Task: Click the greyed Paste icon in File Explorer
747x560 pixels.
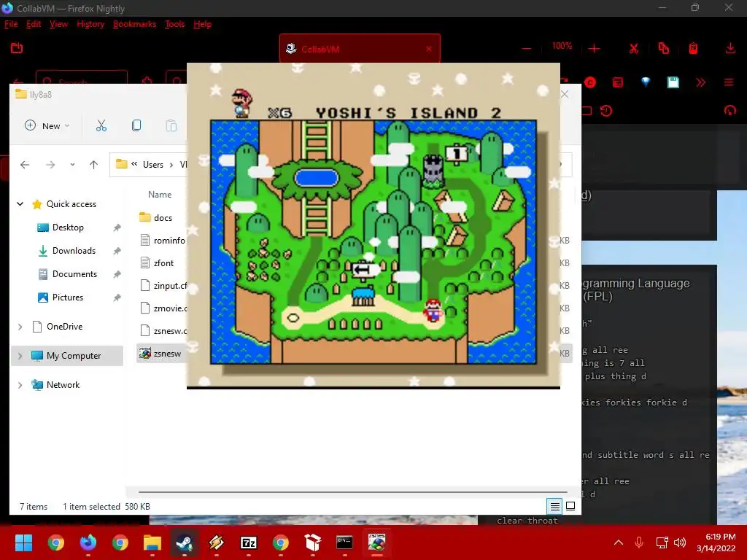Action: pos(171,125)
